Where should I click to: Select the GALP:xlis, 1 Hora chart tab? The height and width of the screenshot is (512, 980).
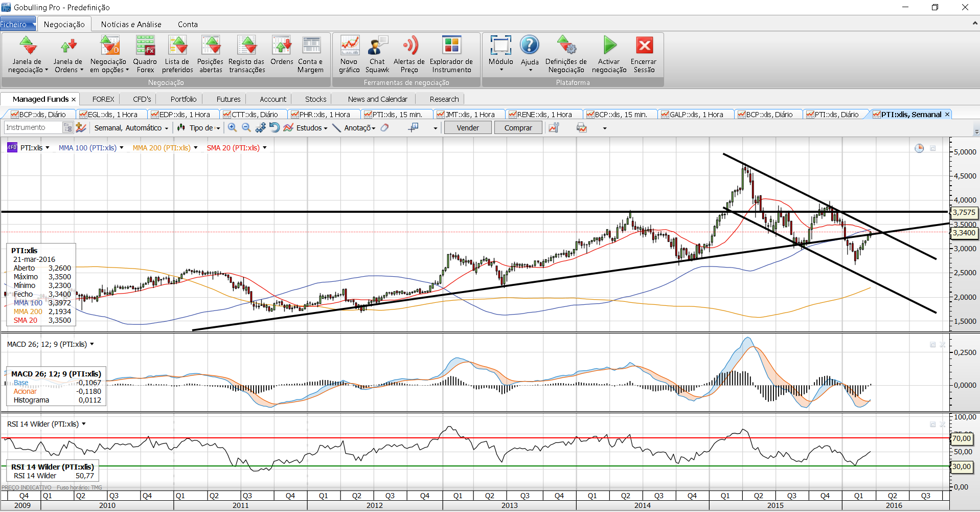[x=695, y=115]
